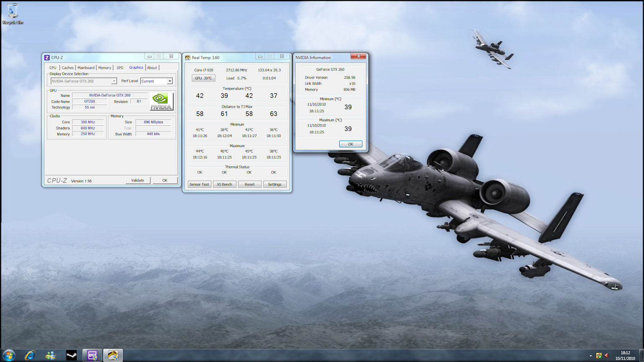Run the Sensor Test in Real Temp

pyautogui.click(x=199, y=184)
